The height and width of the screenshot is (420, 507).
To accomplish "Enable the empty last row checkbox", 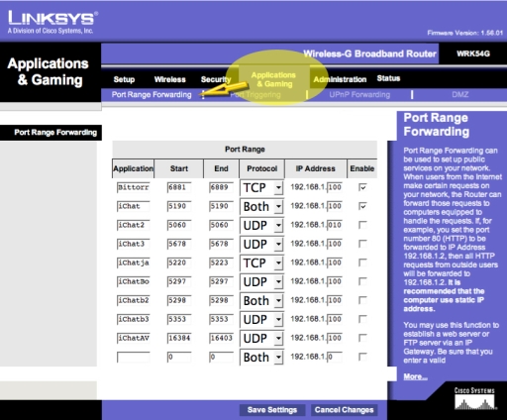I will (362, 357).
